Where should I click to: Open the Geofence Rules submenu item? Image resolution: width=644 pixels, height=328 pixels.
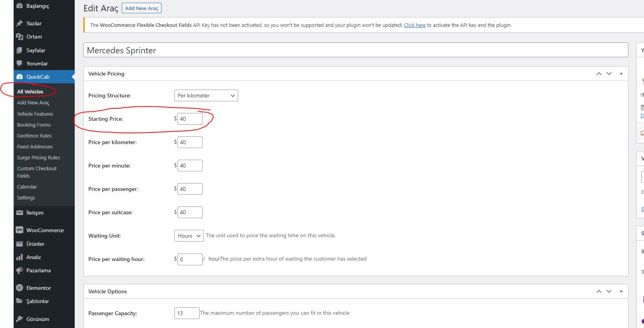pos(34,136)
